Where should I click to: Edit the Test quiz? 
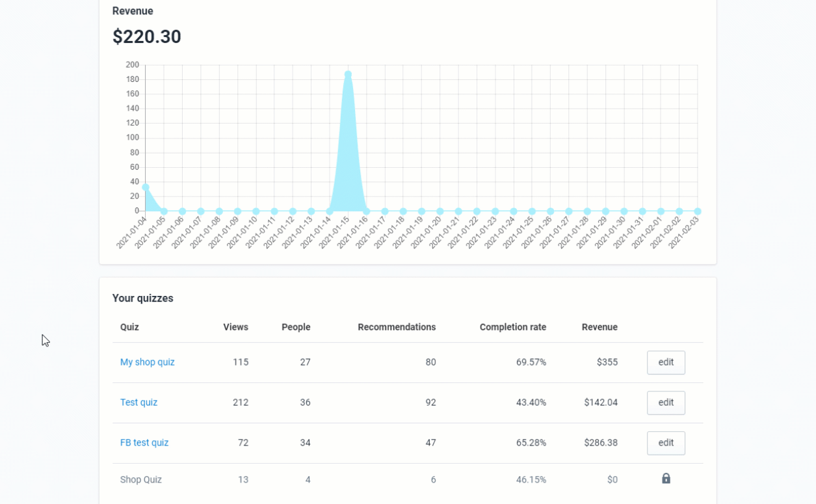pos(665,403)
